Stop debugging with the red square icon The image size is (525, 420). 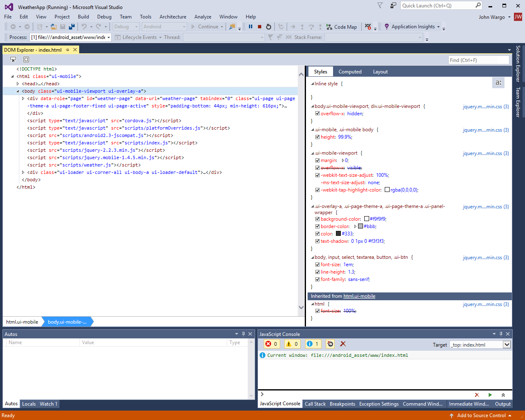(260, 27)
